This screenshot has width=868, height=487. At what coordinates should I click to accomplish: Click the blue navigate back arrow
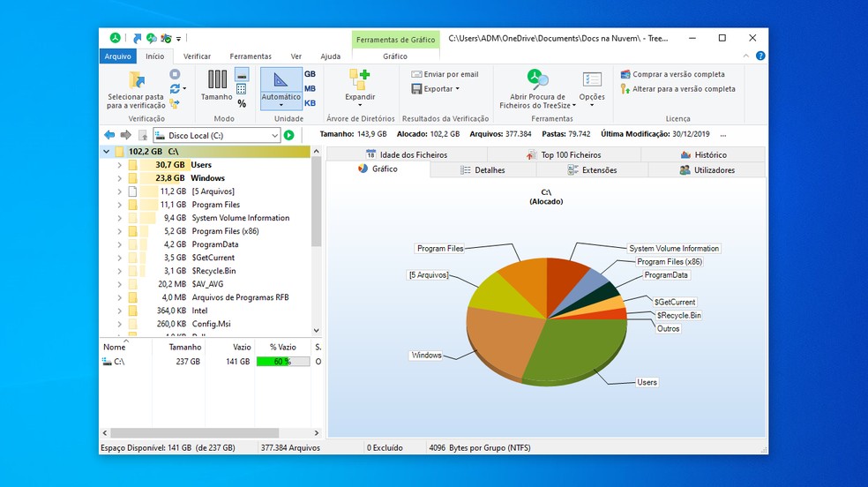[109, 135]
